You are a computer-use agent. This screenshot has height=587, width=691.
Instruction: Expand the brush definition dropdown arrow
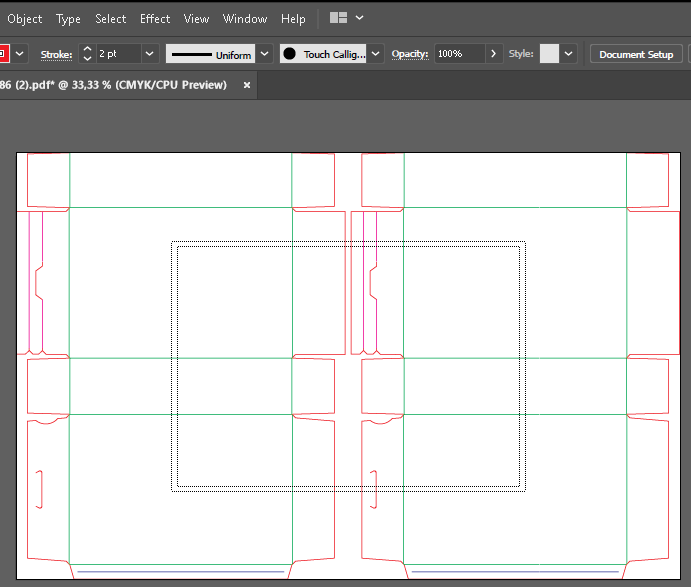(377, 54)
